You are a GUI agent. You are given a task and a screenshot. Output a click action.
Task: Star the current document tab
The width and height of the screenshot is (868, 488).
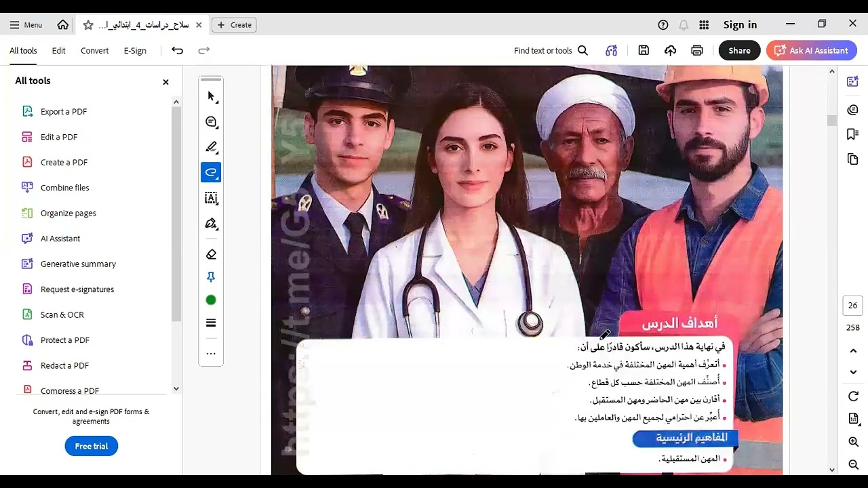(x=88, y=25)
